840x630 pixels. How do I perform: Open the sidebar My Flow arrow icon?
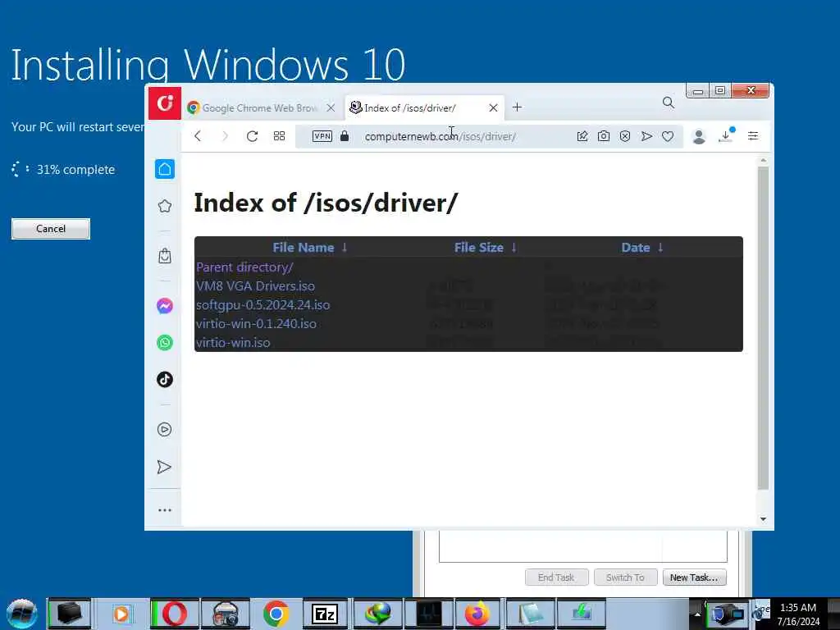[164, 467]
